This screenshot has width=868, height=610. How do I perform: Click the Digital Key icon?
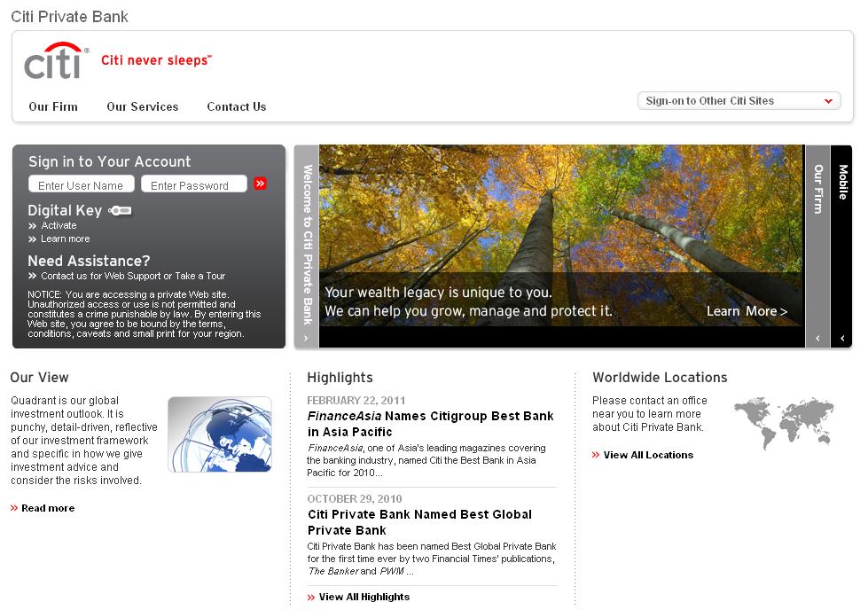pos(120,210)
